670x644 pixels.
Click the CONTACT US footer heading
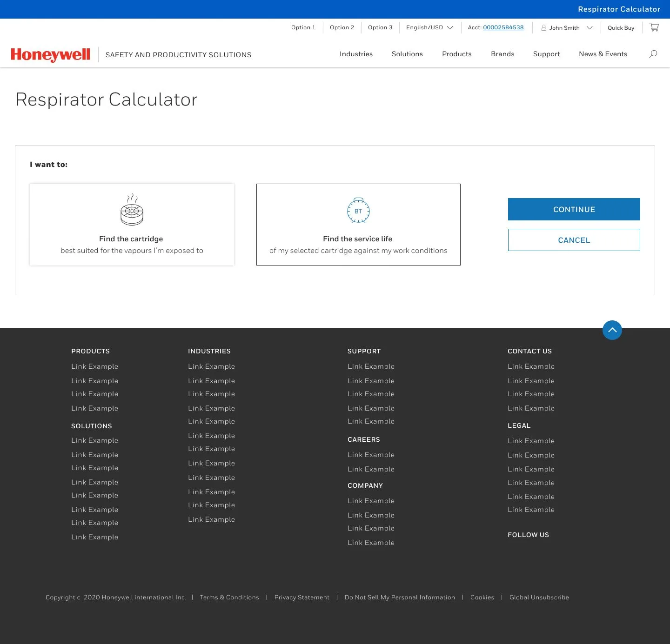click(529, 351)
